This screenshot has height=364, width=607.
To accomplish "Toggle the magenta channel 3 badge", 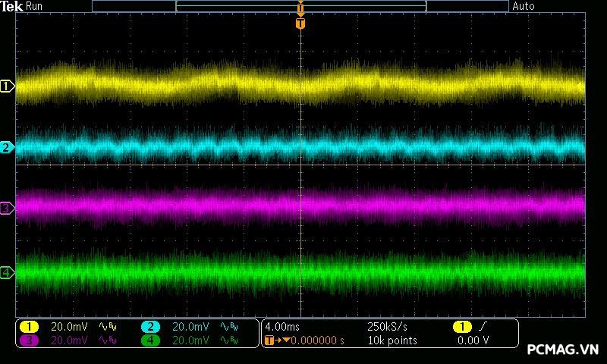I will click(29, 340).
